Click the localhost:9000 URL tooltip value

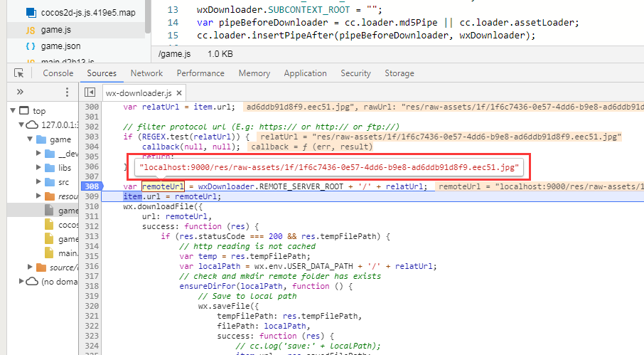tap(329, 167)
